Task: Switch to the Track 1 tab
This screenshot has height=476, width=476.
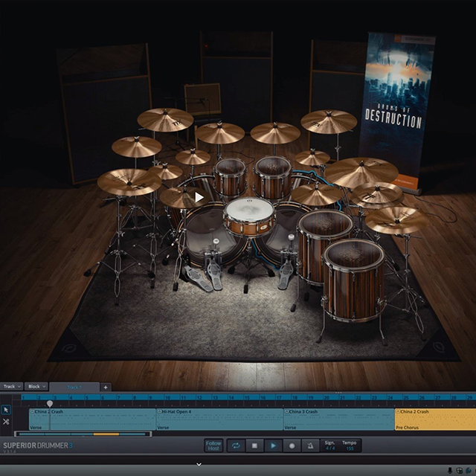Action: click(x=74, y=387)
